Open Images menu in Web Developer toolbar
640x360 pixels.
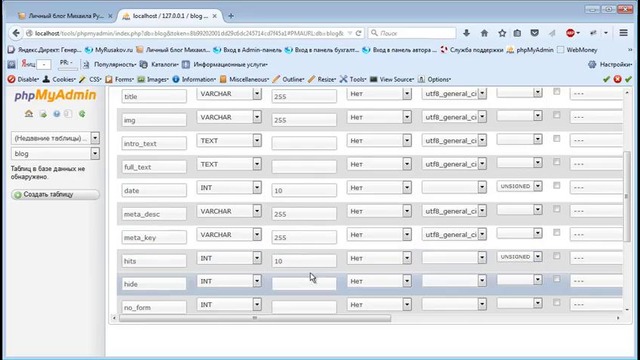[x=153, y=79]
